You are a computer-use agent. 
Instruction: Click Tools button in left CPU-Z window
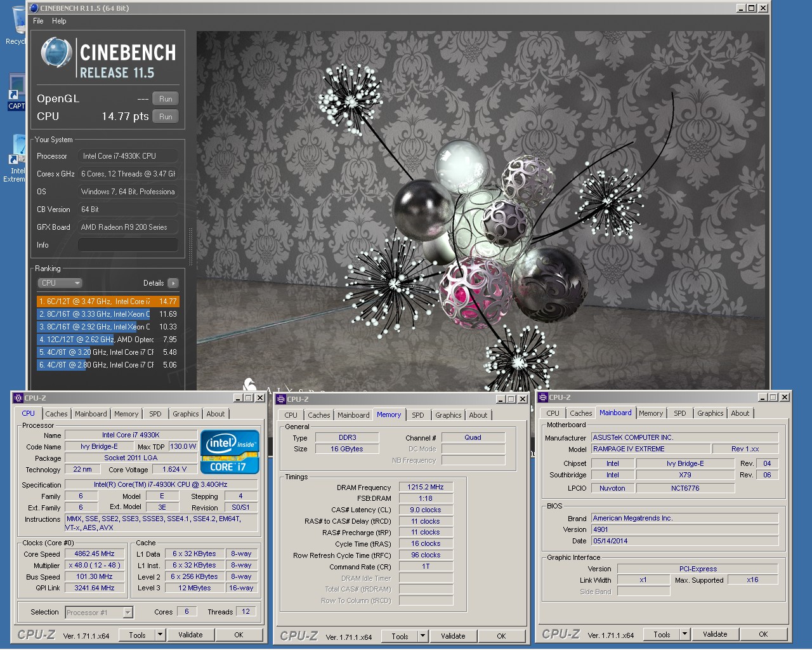coord(137,635)
